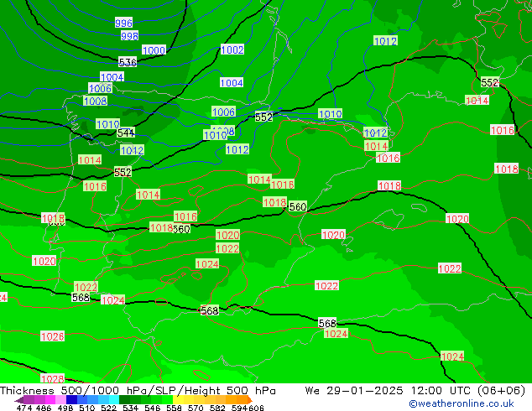The width and height of the screenshot is (532, 411).
Task: Select the 1026 hPa isobar label
Action: coord(53,336)
